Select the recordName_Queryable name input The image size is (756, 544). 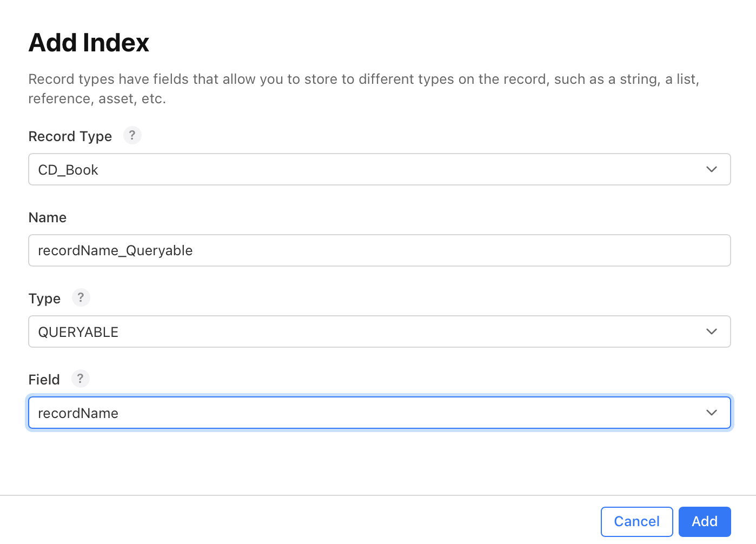point(379,250)
